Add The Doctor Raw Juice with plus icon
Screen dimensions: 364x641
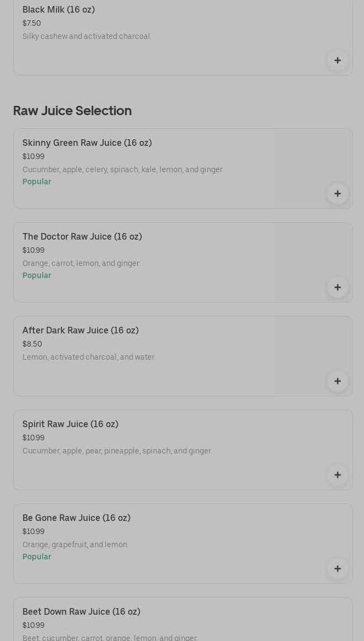[338, 287]
